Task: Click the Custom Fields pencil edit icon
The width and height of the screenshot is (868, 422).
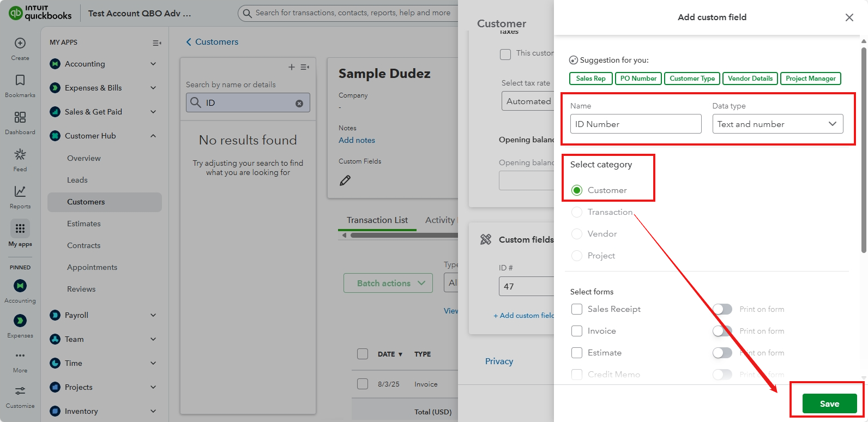Action: [x=345, y=180]
